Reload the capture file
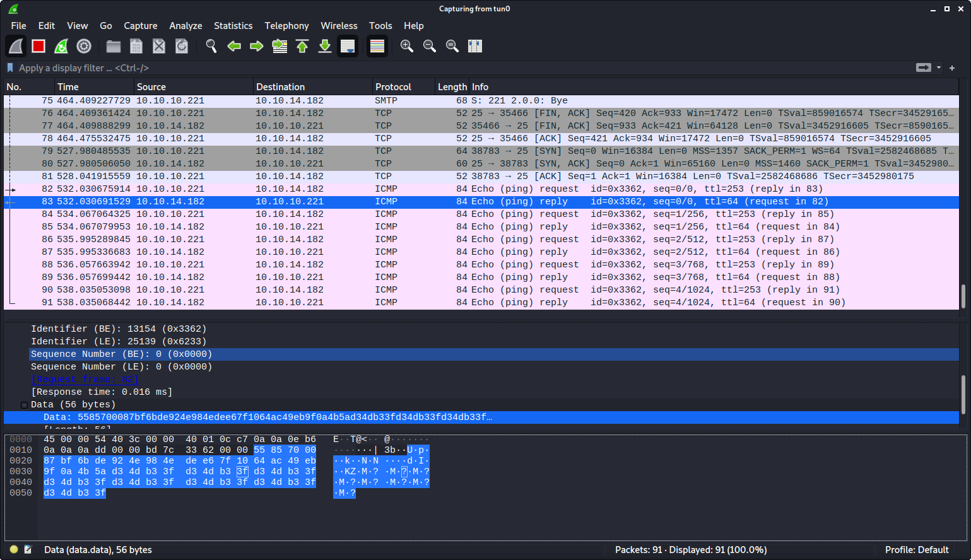Screen dimensions: 971x560 181,45
